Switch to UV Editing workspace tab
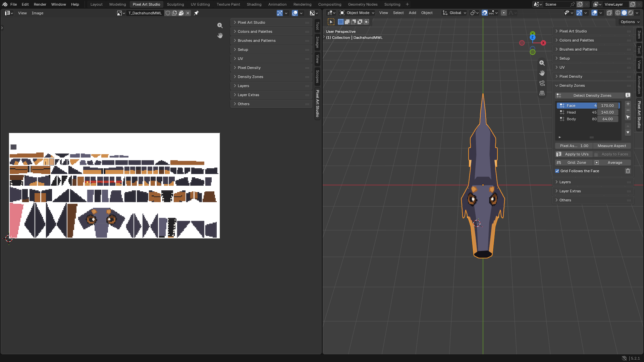 pos(200,4)
